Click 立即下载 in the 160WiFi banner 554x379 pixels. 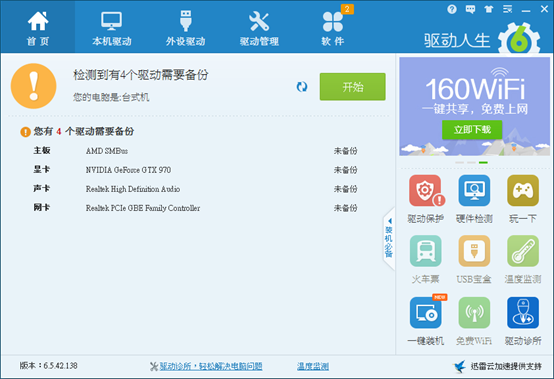point(472,130)
